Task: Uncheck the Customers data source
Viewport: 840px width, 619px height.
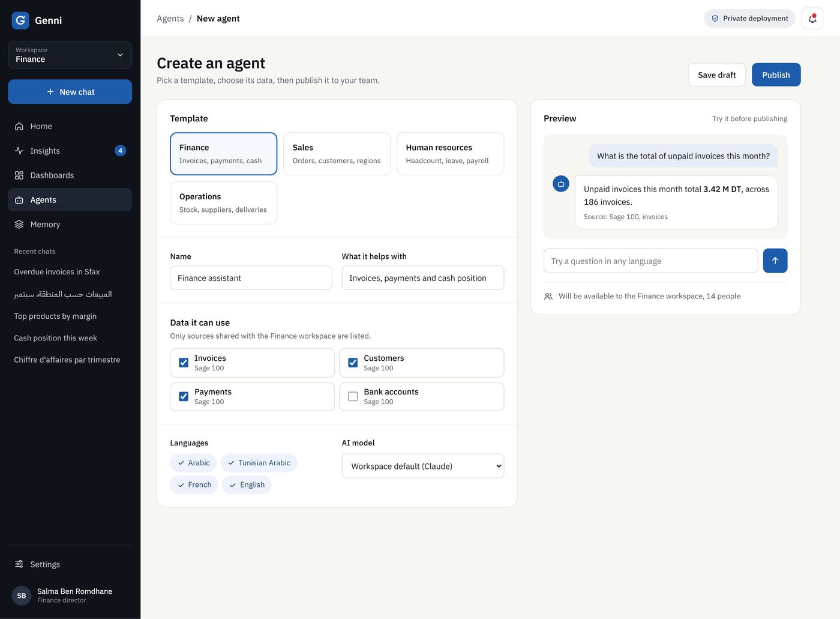Action: (353, 363)
